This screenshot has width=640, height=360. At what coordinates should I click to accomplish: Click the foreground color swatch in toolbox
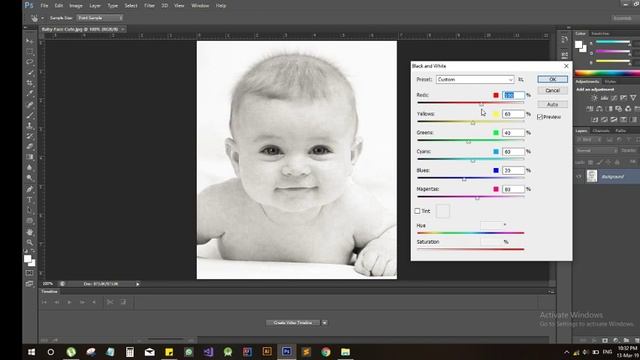tap(27, 259)
